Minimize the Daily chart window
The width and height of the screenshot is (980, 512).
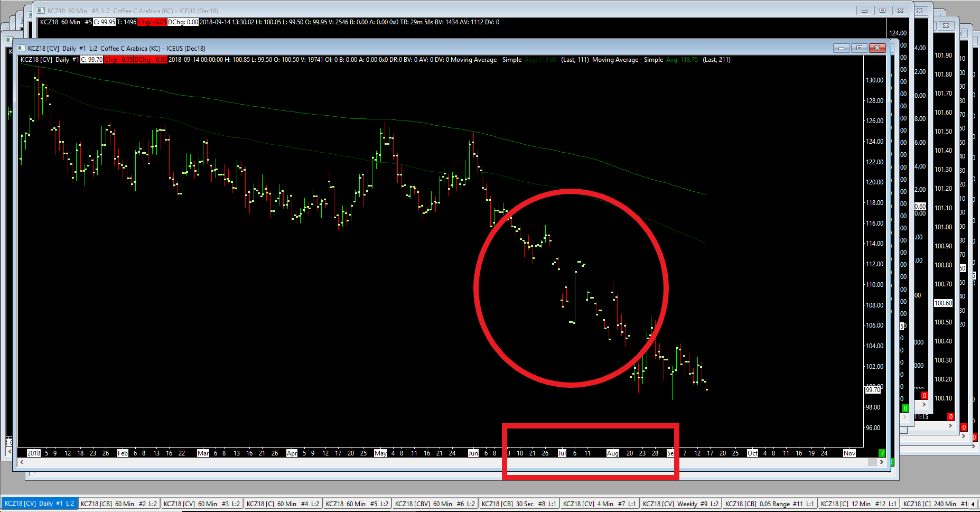[841, 48]
